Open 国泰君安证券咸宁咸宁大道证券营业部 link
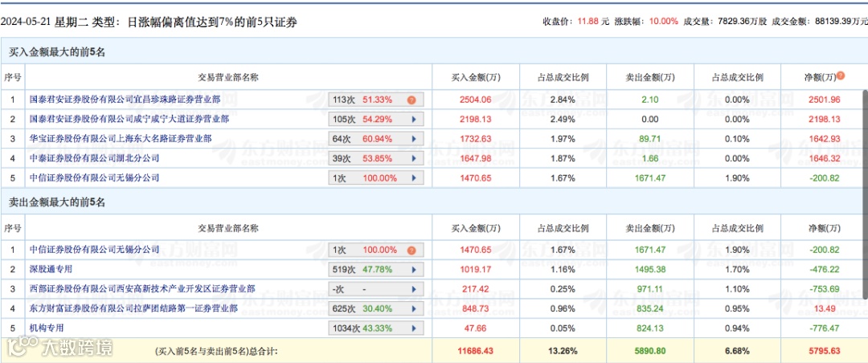 click(x=129, y=119)
